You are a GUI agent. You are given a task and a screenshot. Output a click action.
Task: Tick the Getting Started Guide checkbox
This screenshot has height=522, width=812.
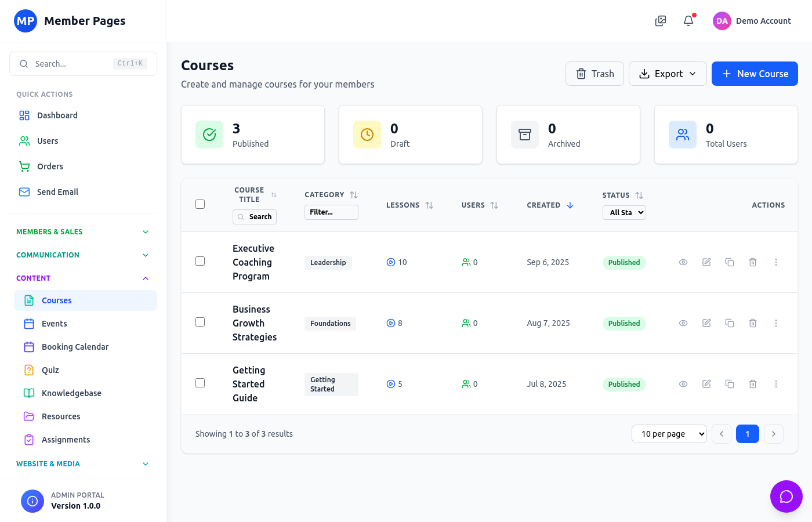click(x=200, y=383)
